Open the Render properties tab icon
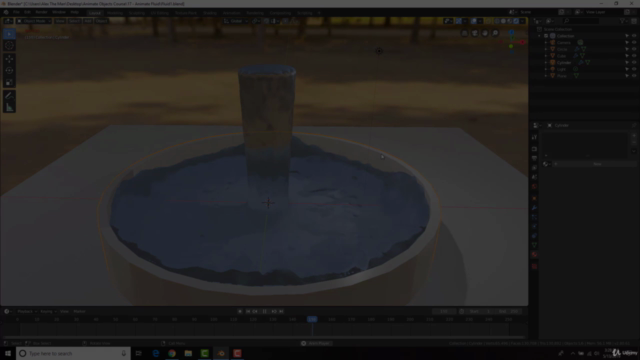640x360 pixels. coord(534,149)
